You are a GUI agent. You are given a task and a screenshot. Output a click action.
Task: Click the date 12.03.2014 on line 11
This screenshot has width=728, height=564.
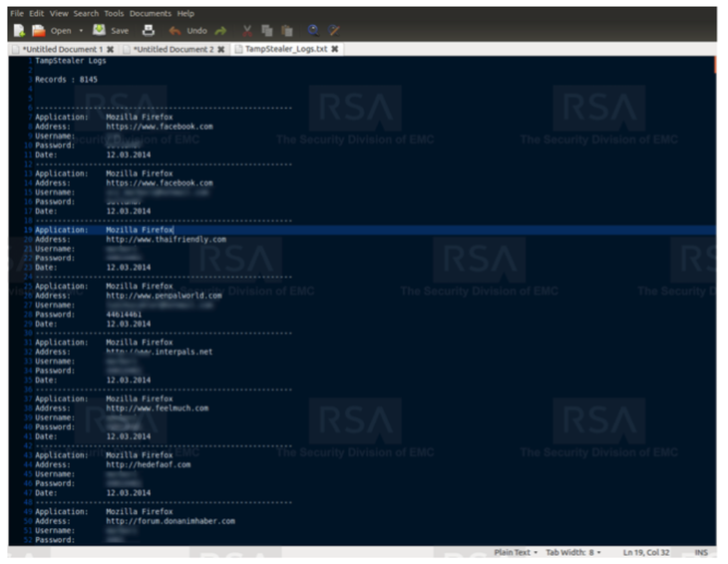pos(128,154)
